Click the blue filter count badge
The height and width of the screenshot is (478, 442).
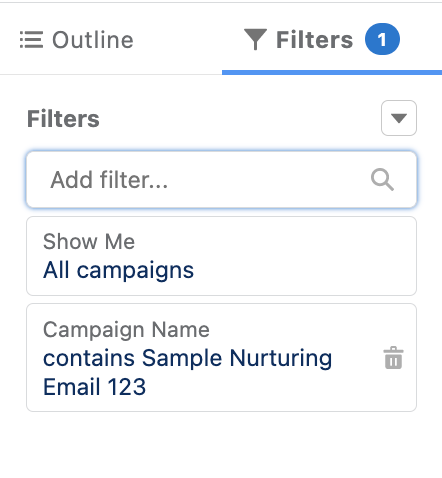(x=382, y=39)
